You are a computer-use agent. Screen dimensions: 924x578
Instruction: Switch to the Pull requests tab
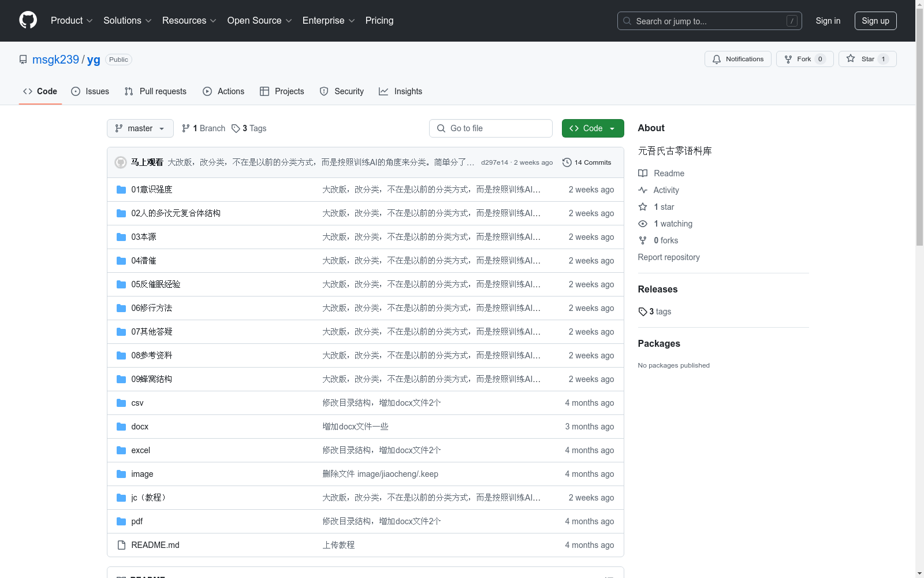(x=155, y=91)
